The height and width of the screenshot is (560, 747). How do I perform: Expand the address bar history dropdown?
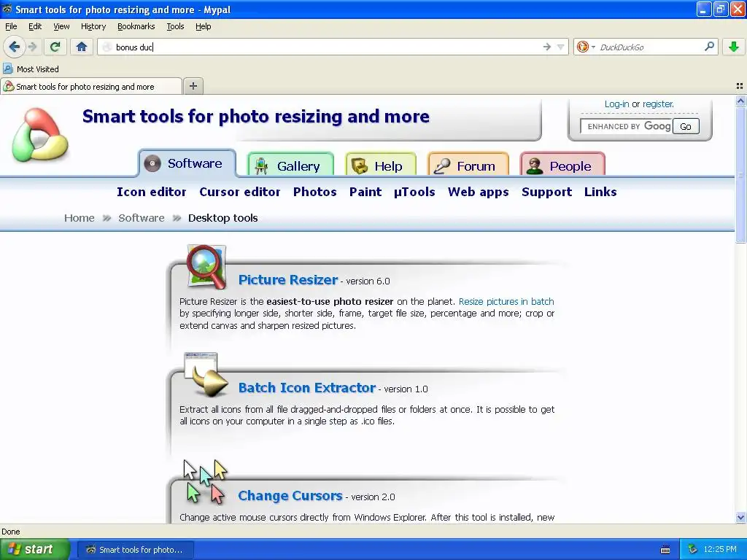click(561, 47)
